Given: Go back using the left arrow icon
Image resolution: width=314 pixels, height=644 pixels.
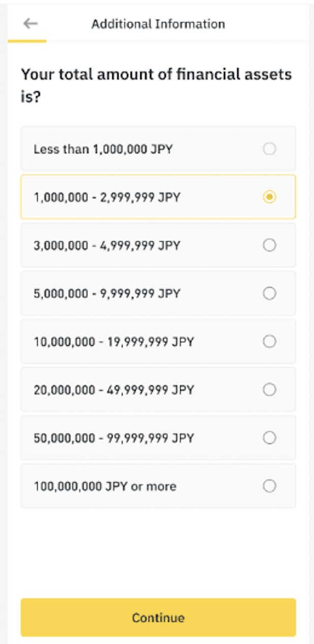Looking at the screenshot, I should point(30,24).
